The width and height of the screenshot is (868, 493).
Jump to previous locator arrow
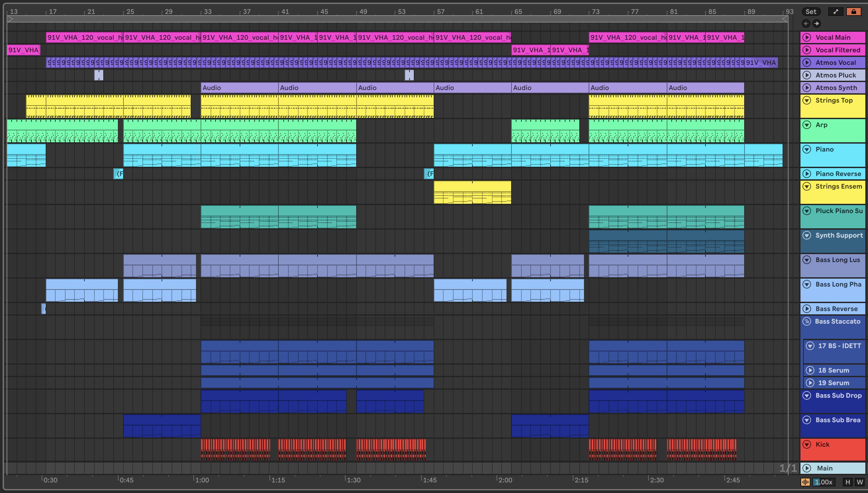pos(806,23)
